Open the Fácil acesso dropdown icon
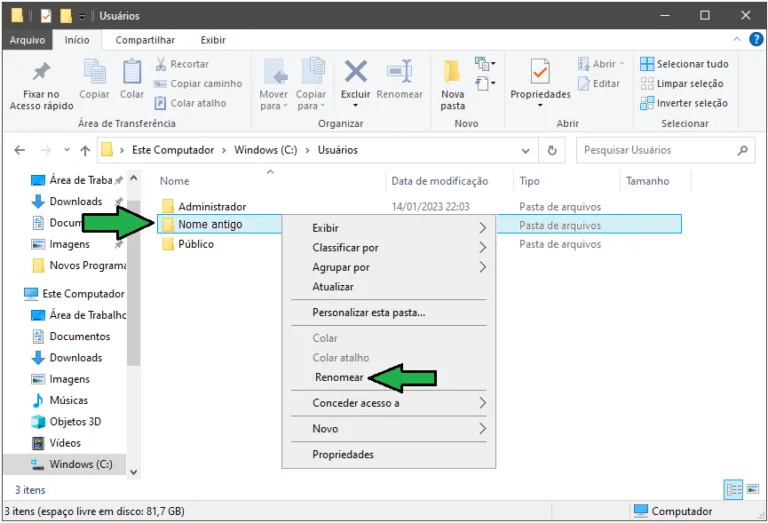This screenshot has width=768, height=523. click(x=484, y=83)
